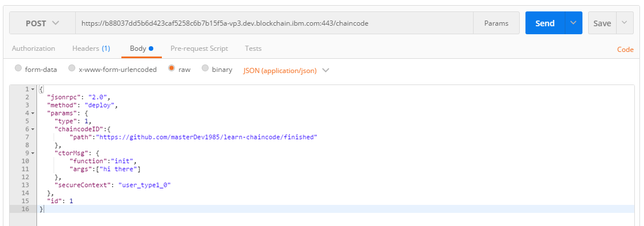Click the "hi there" args value
644x226 pixels.
pyautogui.click(x=118, y=169)
